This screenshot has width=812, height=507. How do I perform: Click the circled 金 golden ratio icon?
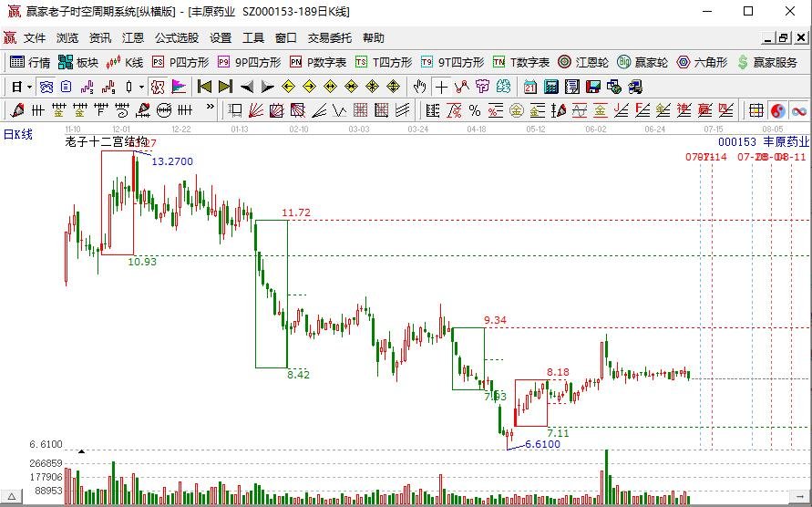(517, 110)
